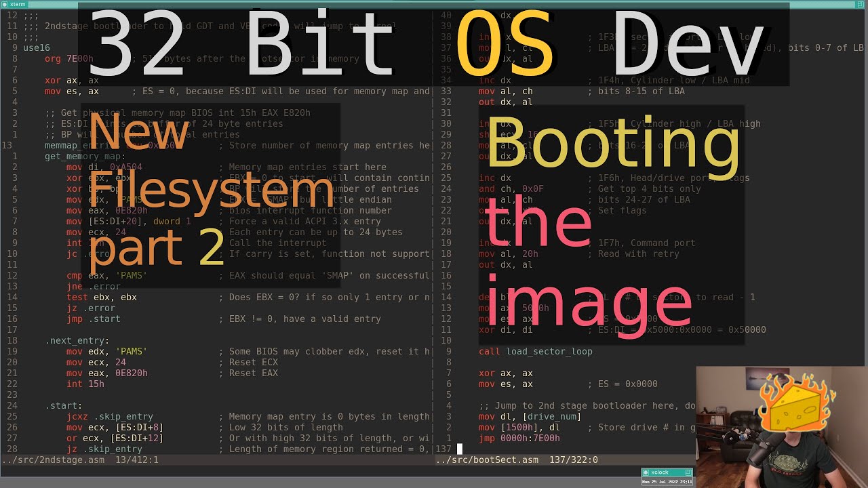Viewport: 868px width, 488px height.
Task: Click the 'mov di, 0xA504' instruction
Action: click(104, 167)
